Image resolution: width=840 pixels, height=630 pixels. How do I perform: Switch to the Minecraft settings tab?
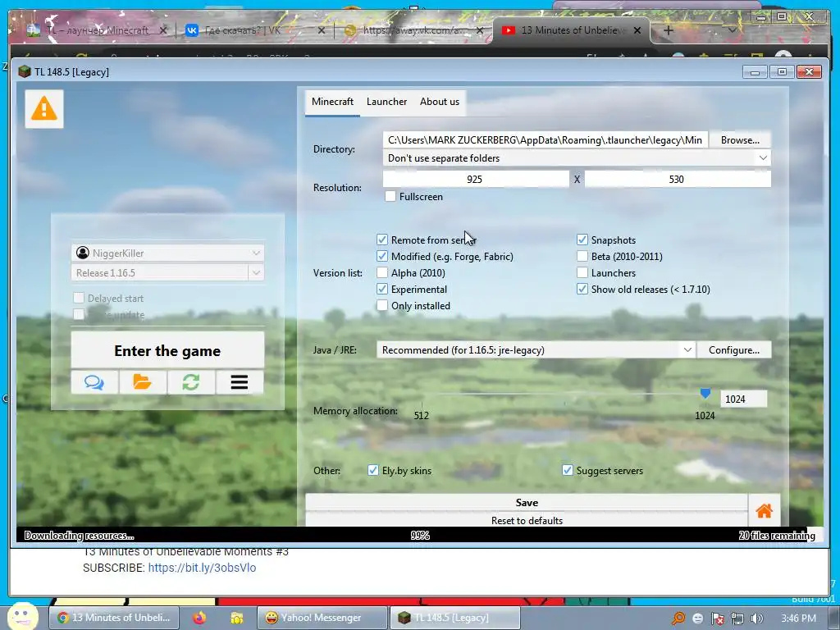point(333,102)
